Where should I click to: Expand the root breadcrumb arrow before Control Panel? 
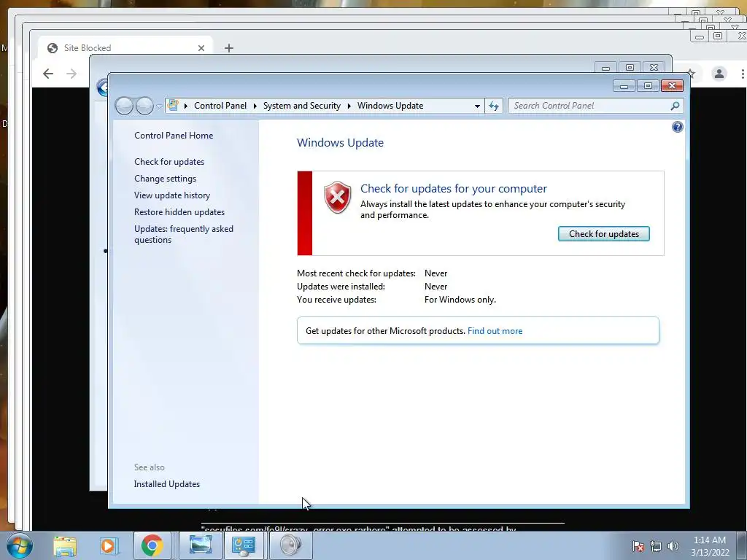click(x=186, y=106)
